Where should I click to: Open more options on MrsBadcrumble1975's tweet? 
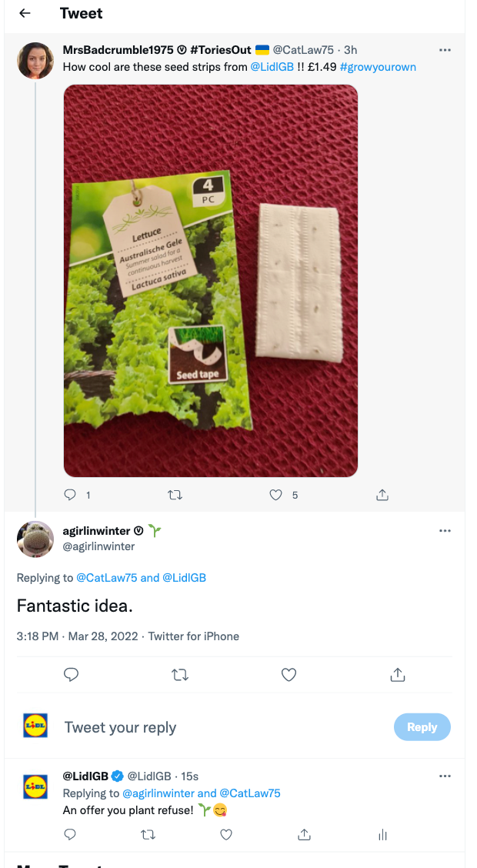(445, 50)
